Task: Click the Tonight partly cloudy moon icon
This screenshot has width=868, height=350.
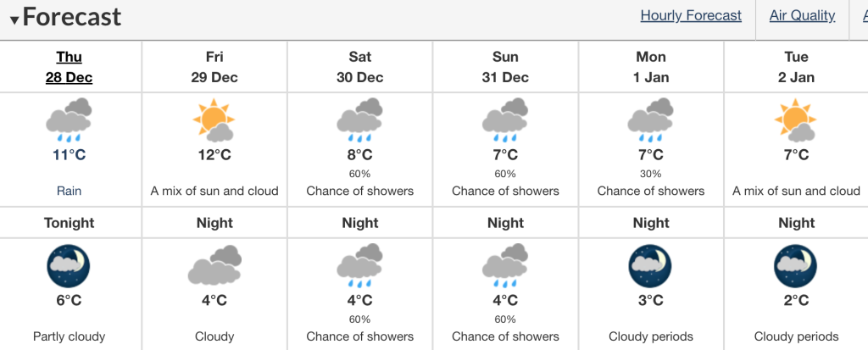Action: [69, 266]
